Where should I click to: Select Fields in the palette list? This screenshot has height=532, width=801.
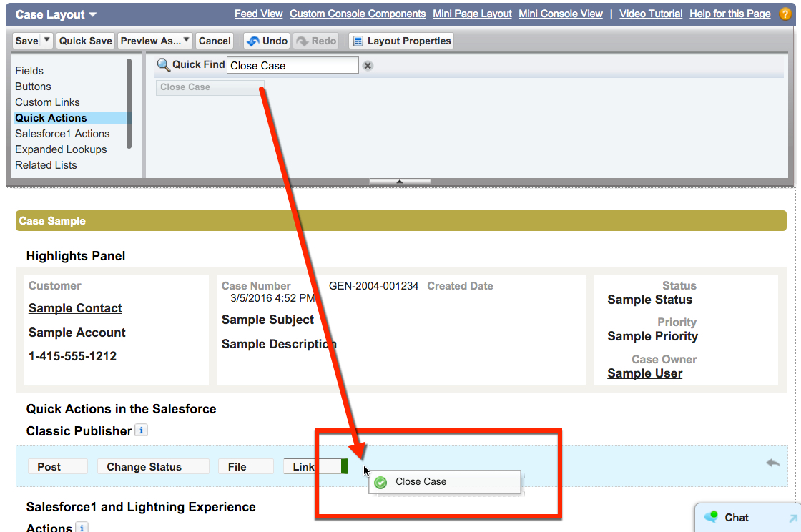[x=29, y=71]
